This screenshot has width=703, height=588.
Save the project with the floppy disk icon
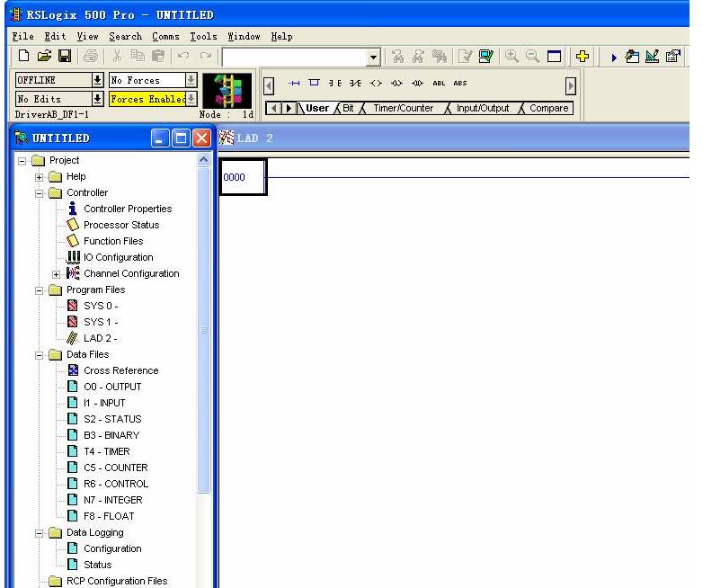tap(65, 56)
